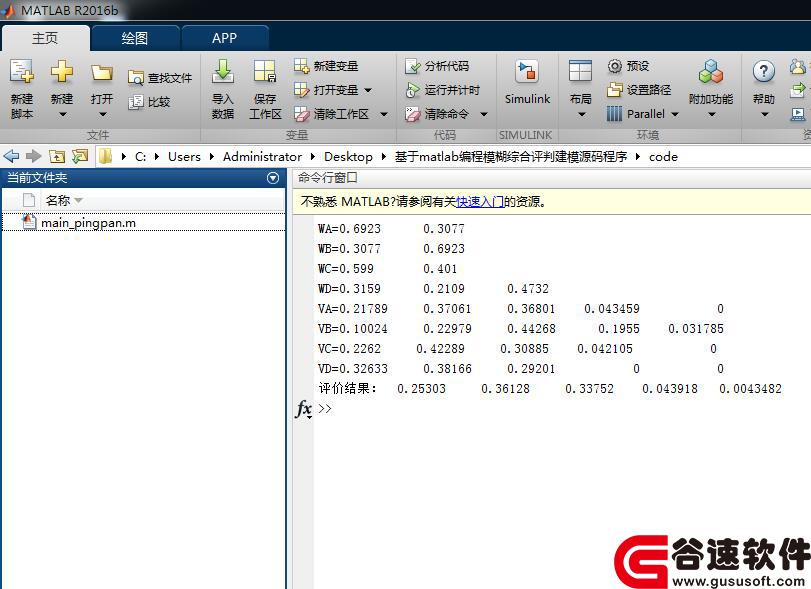Sort files by Name (名称) column header

[x=57, y=200]
